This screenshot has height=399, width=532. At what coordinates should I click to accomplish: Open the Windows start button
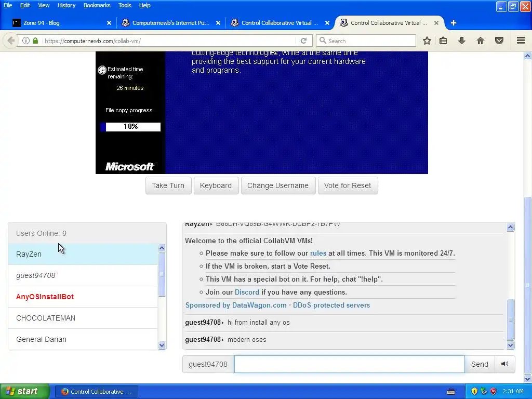pos(24,392)
